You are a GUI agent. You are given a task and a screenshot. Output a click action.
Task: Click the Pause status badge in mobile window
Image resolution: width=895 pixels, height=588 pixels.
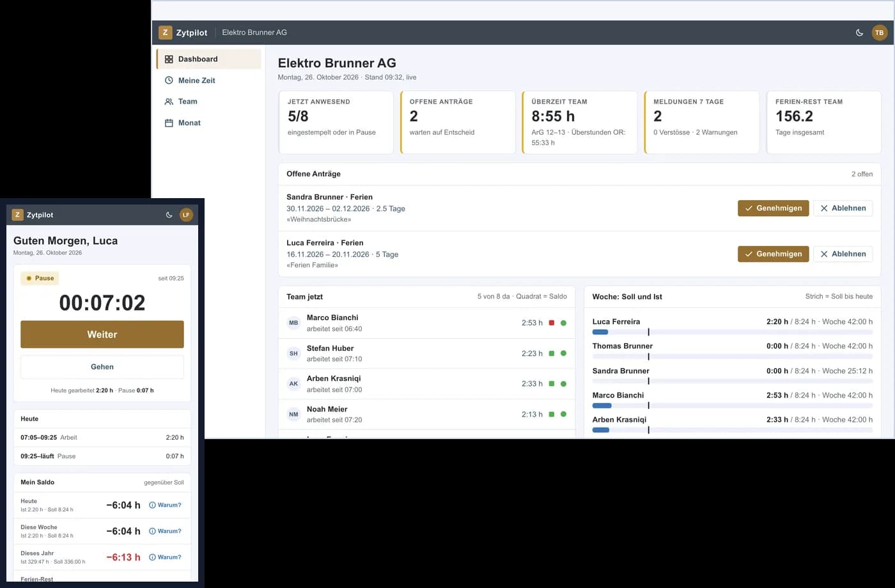pyautogui.click(x=40, y=278)
